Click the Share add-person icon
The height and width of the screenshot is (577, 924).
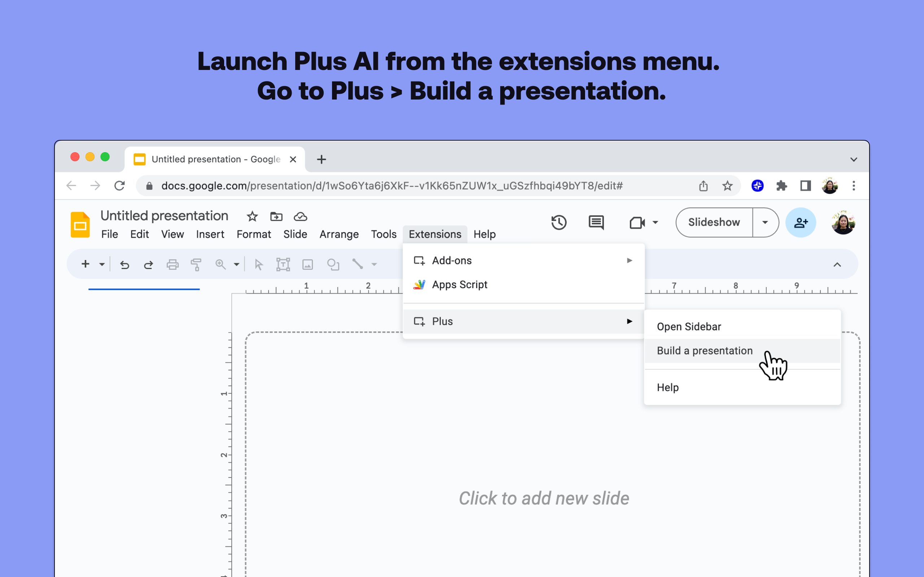point(801,223)
